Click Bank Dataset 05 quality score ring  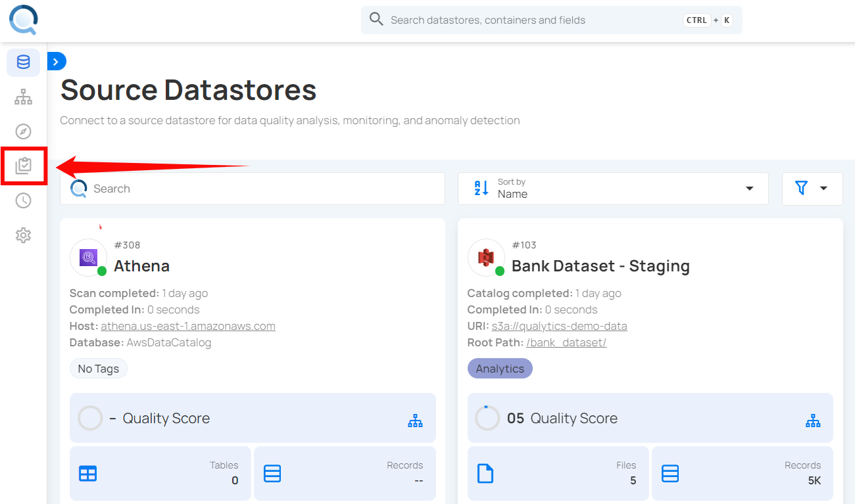pyautogui.click(x=487, y=418)
